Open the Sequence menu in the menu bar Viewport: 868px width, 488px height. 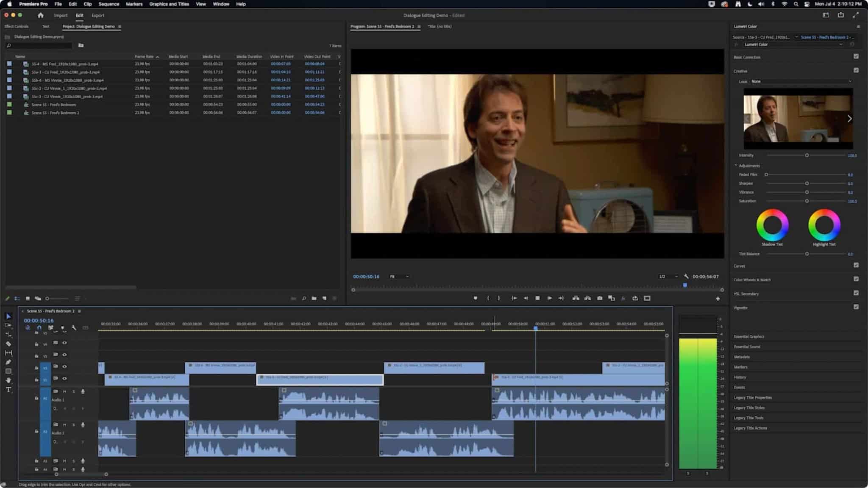(108, 4)
